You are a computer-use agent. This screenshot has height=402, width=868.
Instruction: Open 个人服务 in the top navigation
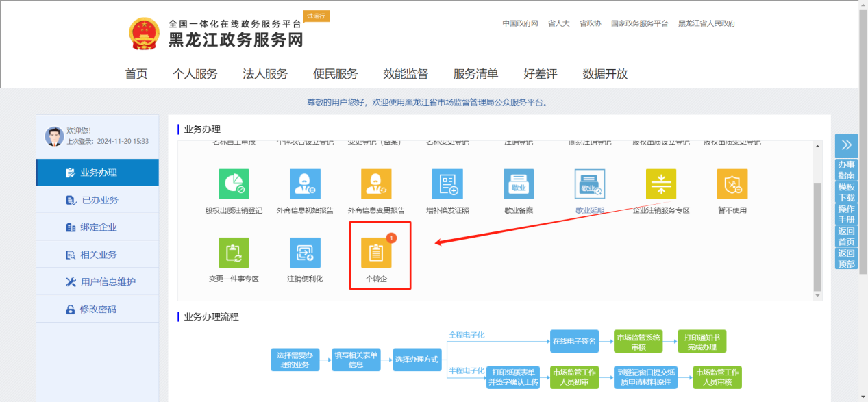195,74
